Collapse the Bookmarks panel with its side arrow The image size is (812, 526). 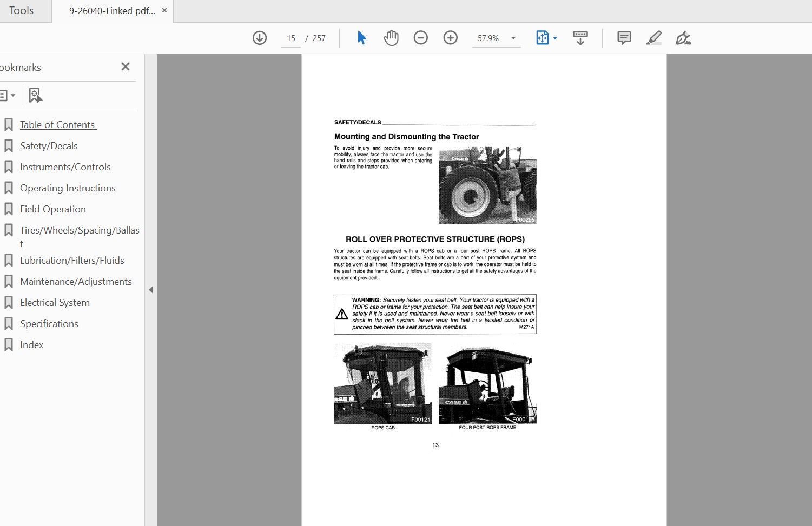151,289
